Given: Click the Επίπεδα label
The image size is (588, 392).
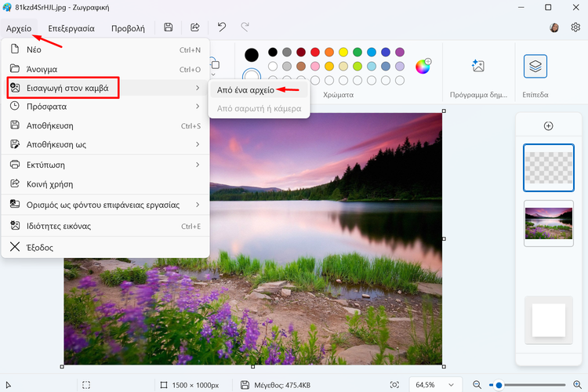Looking at the screenshot, I should pyautogui.click(x=535, y=95).
